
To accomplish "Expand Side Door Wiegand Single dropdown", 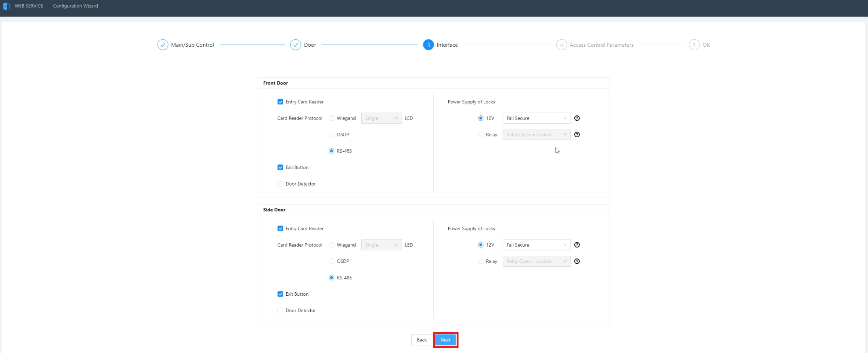I will [x=381, y=245].
